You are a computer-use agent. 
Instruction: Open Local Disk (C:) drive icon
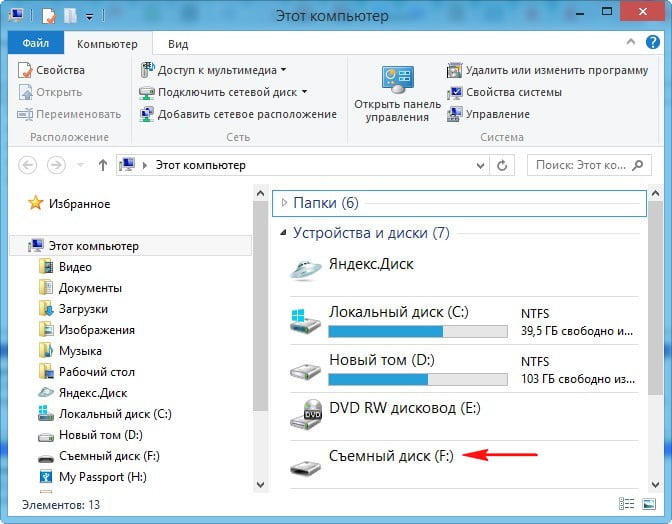306,322
